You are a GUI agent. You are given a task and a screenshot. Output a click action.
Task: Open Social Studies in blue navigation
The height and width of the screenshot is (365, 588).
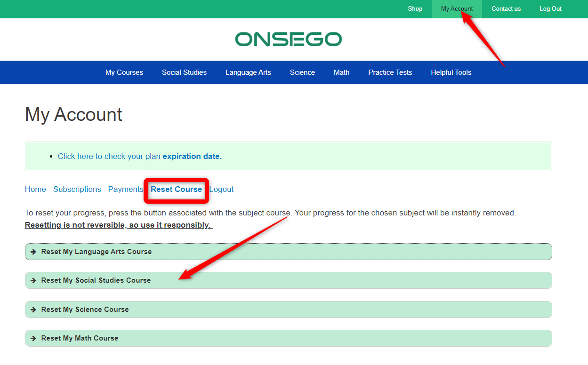point(184,72)
